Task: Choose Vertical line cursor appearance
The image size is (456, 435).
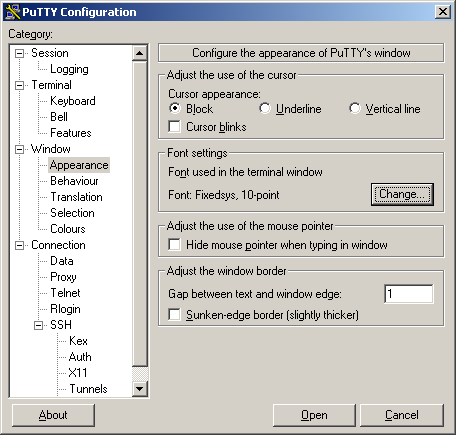Action: (x=355, y=108)
